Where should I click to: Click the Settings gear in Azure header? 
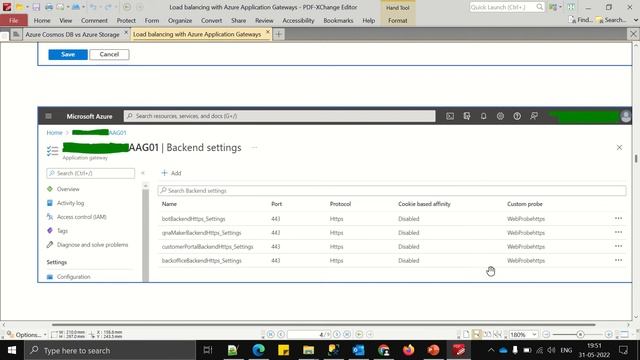click(x=500, y=116)
